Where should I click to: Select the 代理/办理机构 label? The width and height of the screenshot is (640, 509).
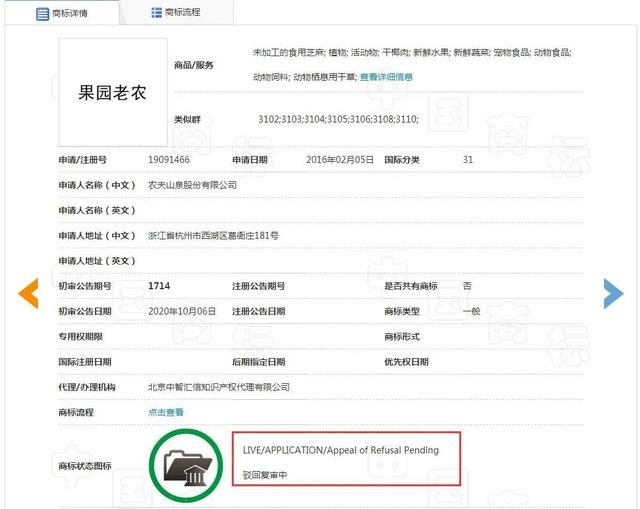(87, 387)
